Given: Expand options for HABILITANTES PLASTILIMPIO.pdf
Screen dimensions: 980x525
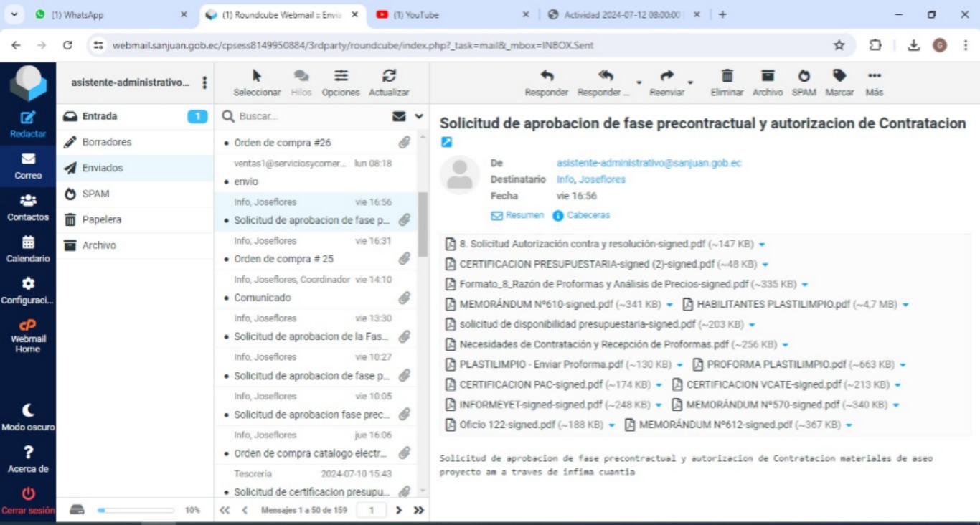Looking at the screenshot, I should point(905,305).
